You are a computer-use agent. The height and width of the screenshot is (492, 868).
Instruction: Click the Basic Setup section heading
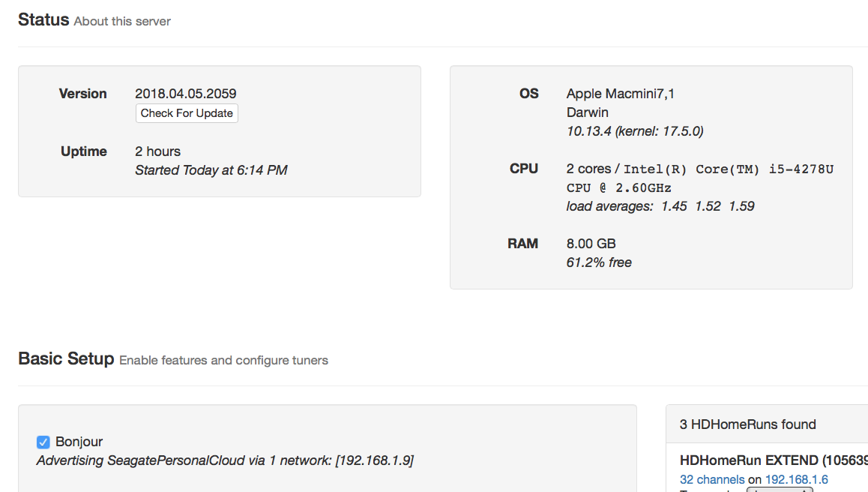tap(66, 359)
